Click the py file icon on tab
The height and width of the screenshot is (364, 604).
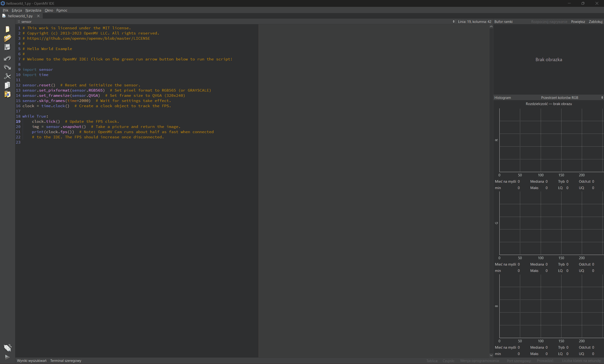[x=4, y=16]
